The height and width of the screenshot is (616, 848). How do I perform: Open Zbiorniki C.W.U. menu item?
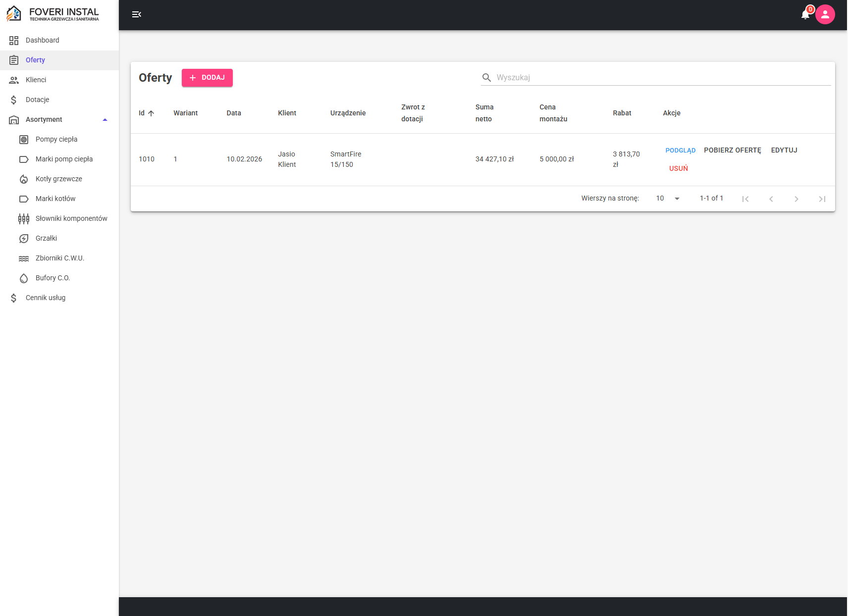(59, 258)
